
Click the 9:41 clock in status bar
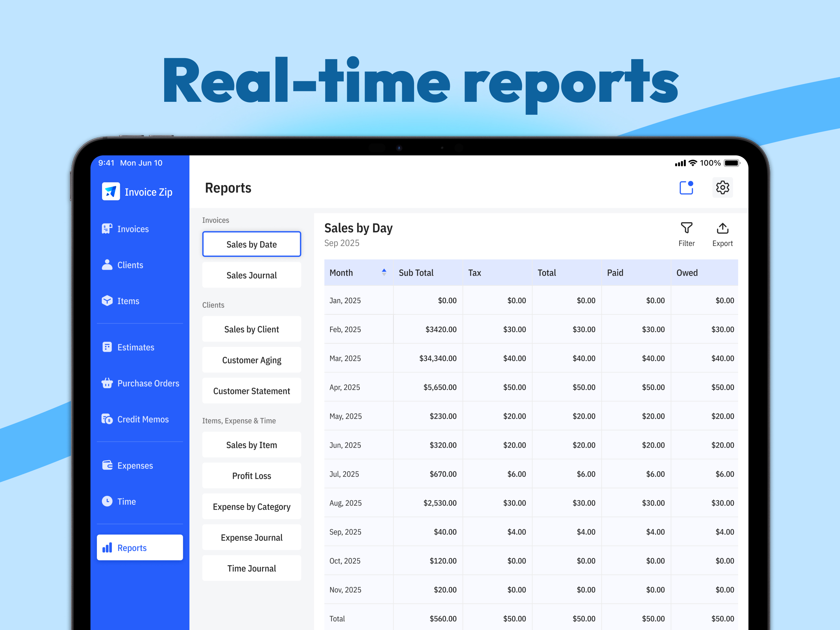pos(106,163)
